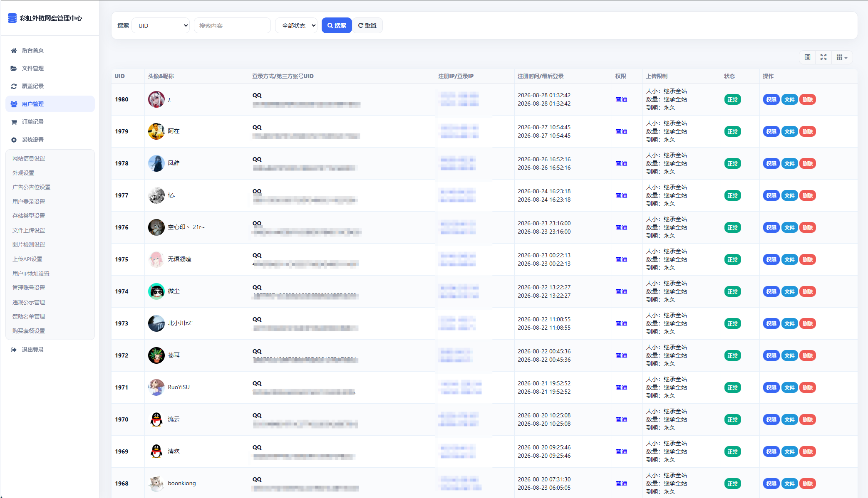Open 网站信息设置 submenu item
The width and height of the screenshot is (868, 498).
[x=29, y=158]
